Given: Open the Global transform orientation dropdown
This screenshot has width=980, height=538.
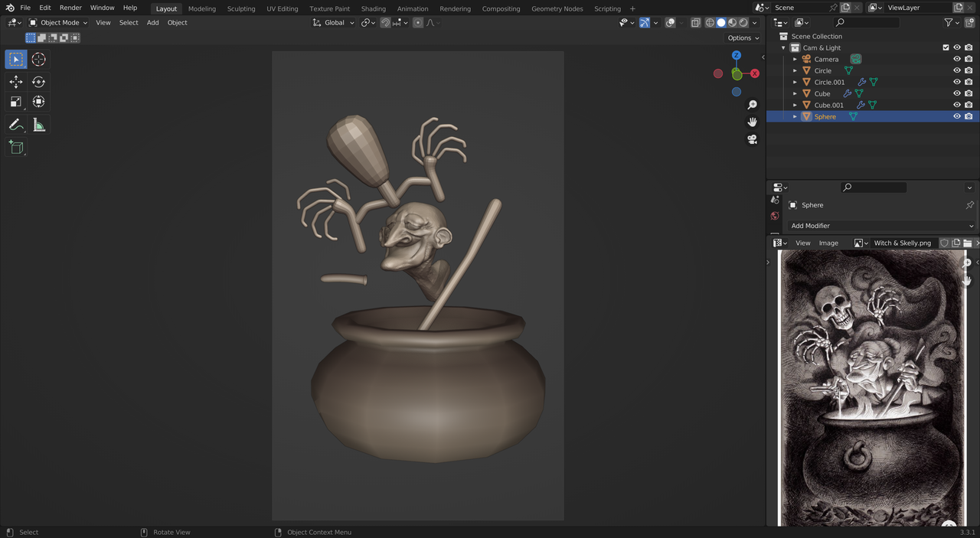Looking at the screenshot, I should click(334, 22).
